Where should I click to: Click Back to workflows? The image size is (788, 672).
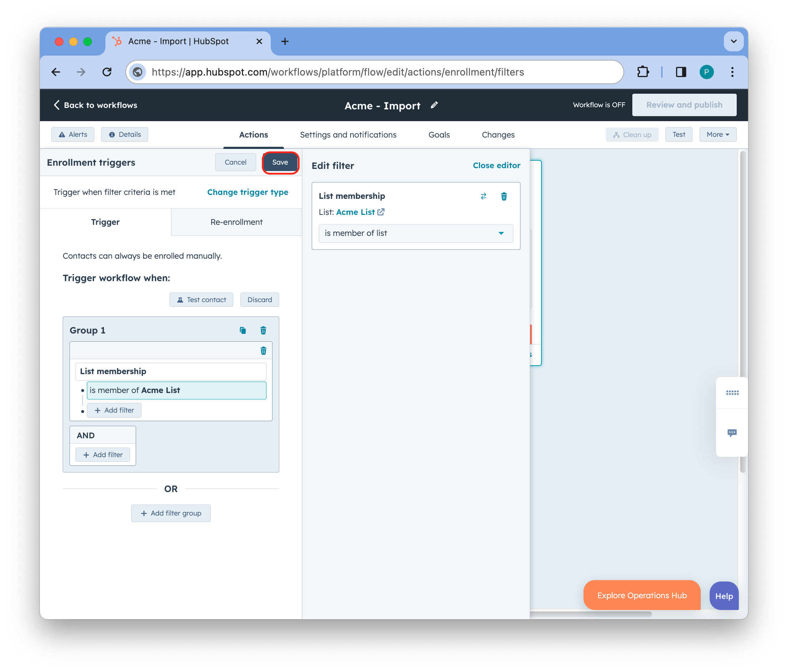click(95, 105)
